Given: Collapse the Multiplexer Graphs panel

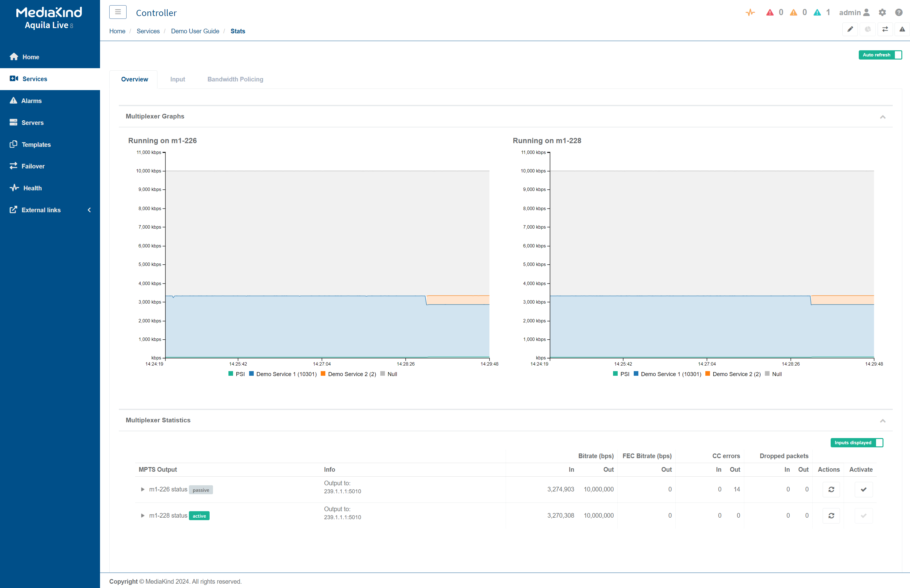Looking at the screenshot, I should (883, 117).
